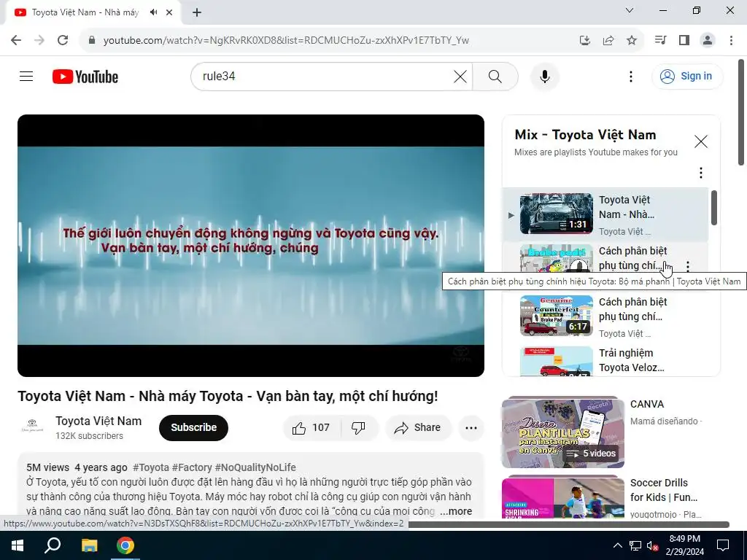Image resolution: width=747 pixels, height=560 pixels.
Task: Show hidden system tray icons
Action: coord(617,545)
